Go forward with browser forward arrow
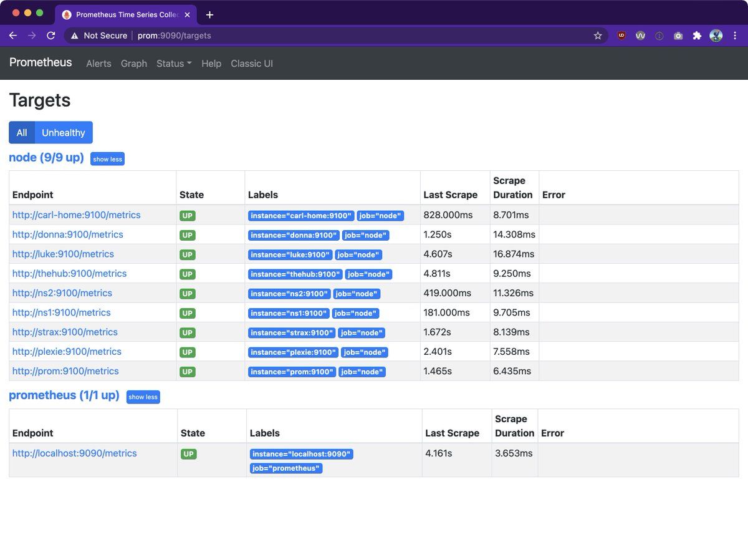 point(32,36)
